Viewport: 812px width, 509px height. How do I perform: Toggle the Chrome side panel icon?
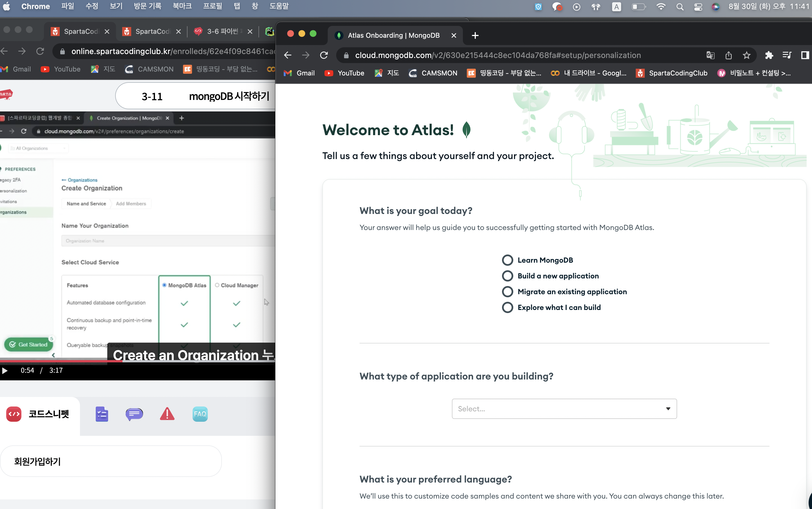pos(805,55)
